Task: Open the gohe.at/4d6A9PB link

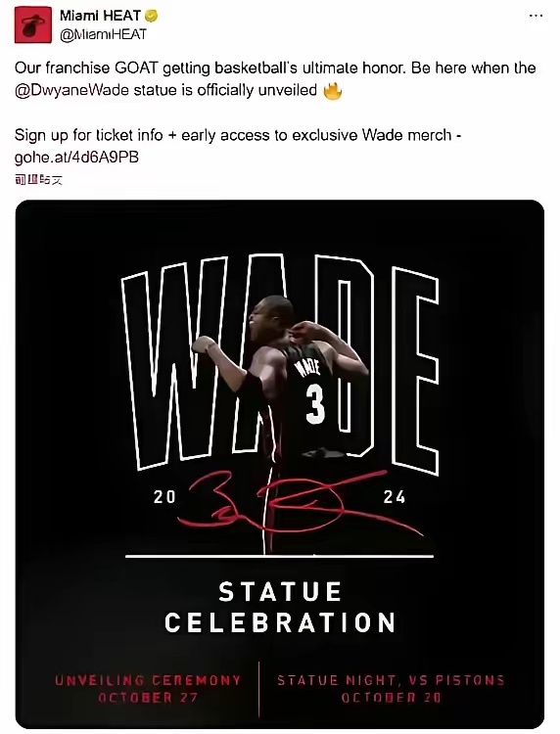Action: point(76,157)
